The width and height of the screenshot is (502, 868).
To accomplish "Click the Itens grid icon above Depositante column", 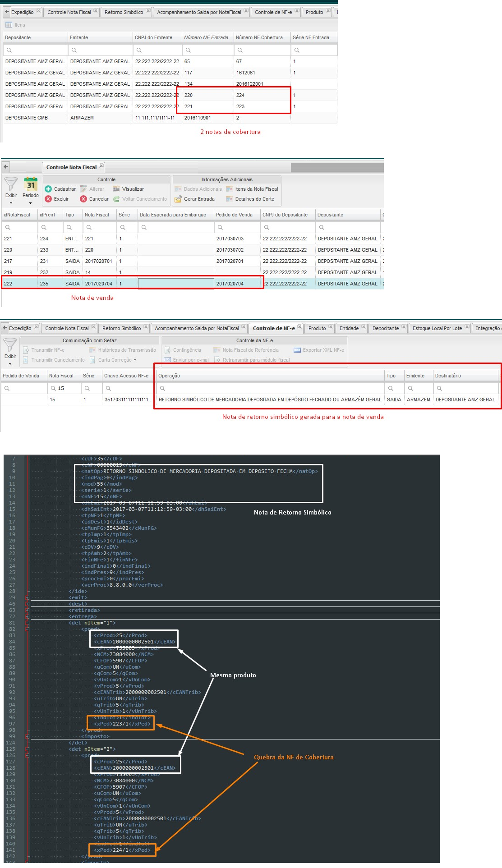I will 9,25.
